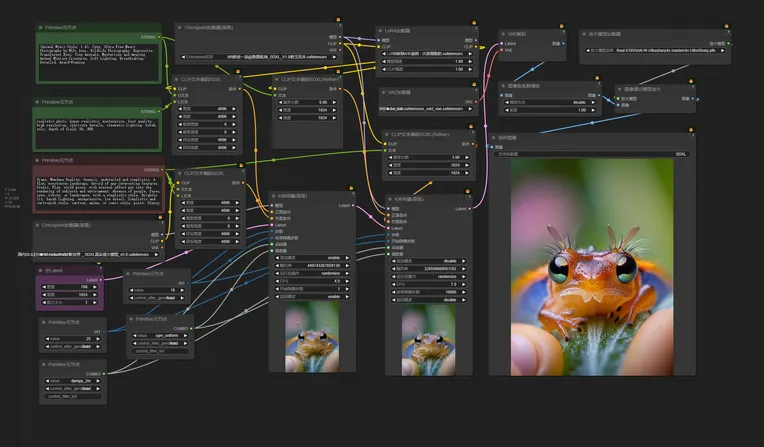764x447 pixels.
Task: Increase the Primitive value 25
Action: [x=98, y=339]
